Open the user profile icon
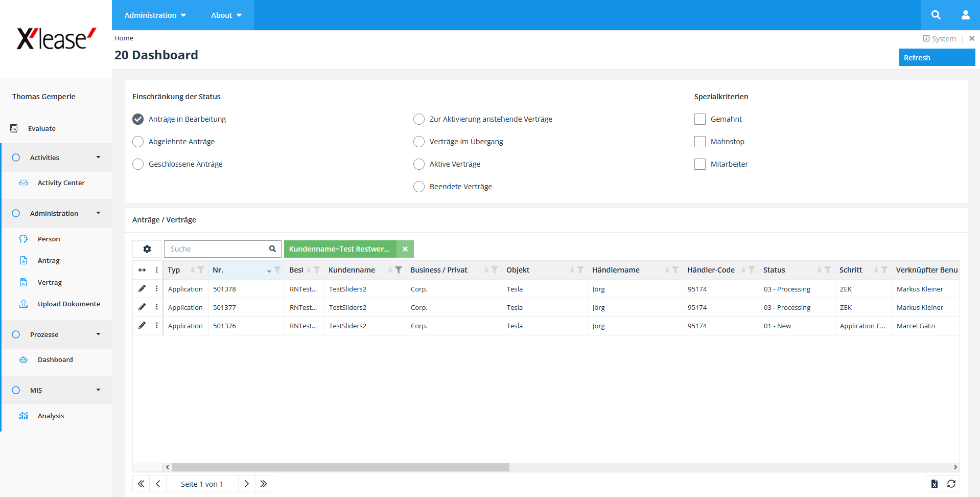Image resolution: width=980 pixels, height=497 pixels. click(x=965, y=15)
